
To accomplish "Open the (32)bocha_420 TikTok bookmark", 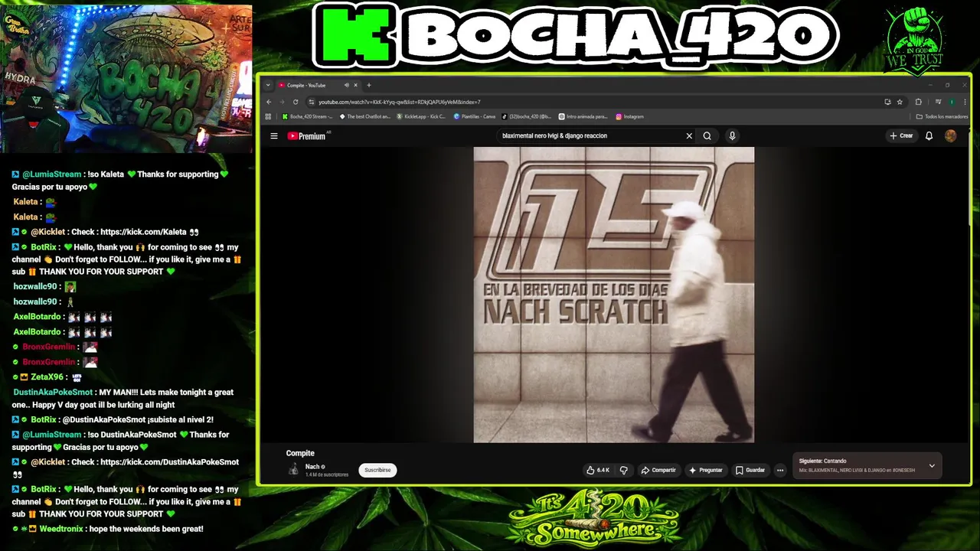I will point(527,116).
